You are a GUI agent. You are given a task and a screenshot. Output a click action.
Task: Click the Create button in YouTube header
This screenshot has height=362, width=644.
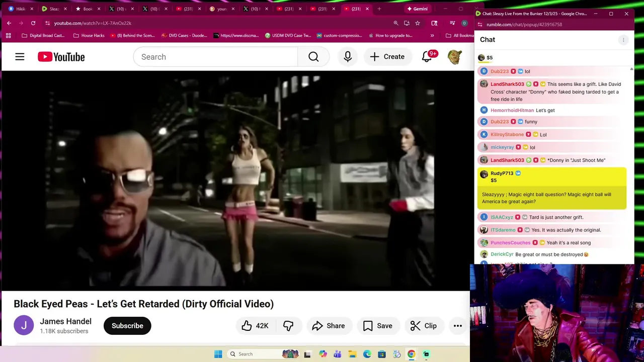click(387, 57)
